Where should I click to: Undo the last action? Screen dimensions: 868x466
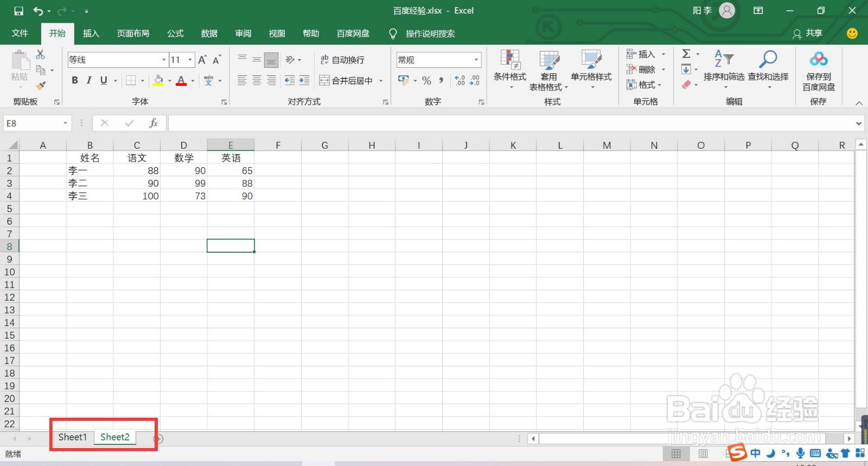point(38,11)
